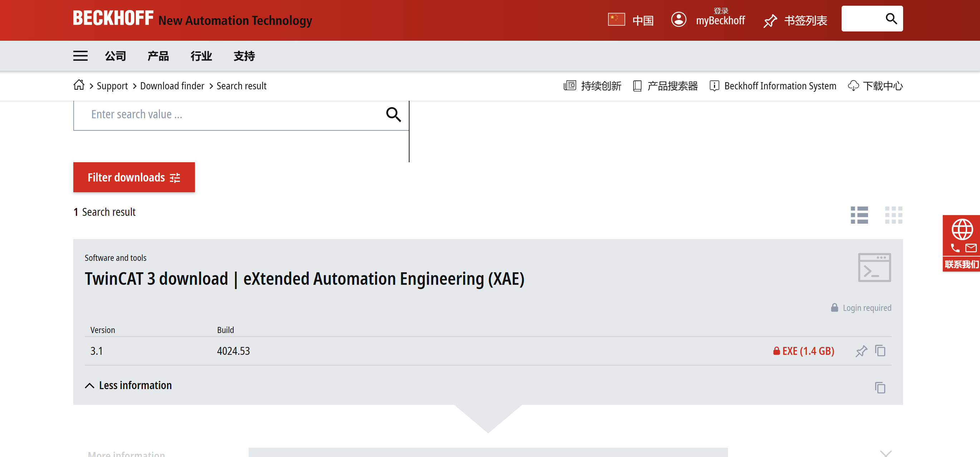Click the phone contact icon
This screenshot has width=980, height=457.
coord(955,248)
